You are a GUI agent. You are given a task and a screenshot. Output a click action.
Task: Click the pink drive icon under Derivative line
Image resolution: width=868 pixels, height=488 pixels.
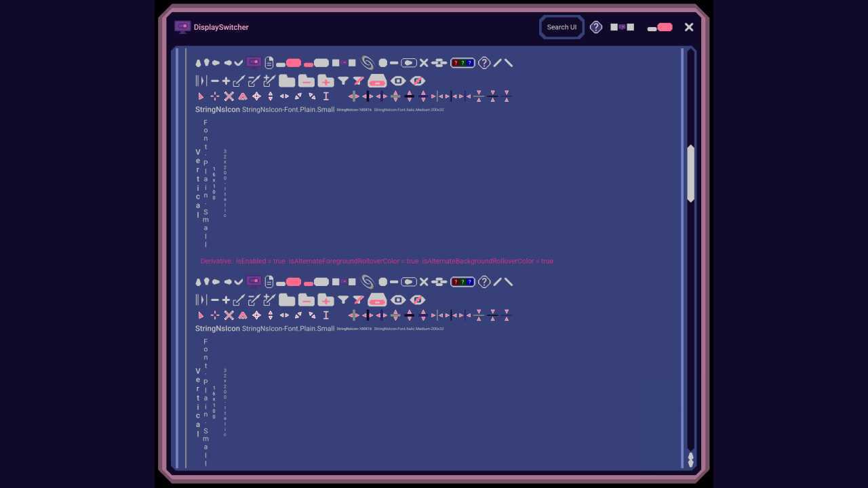tap(377, 300)
